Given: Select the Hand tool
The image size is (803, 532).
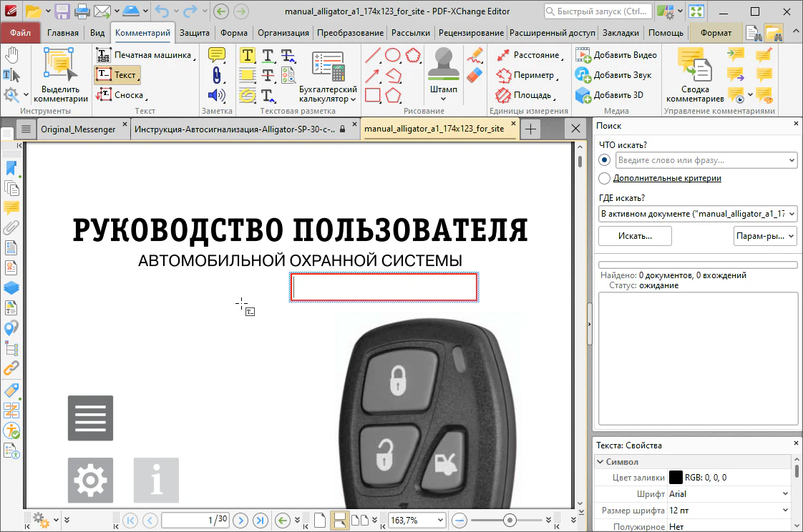Looking at the screenshot, I should click(11, 55).
